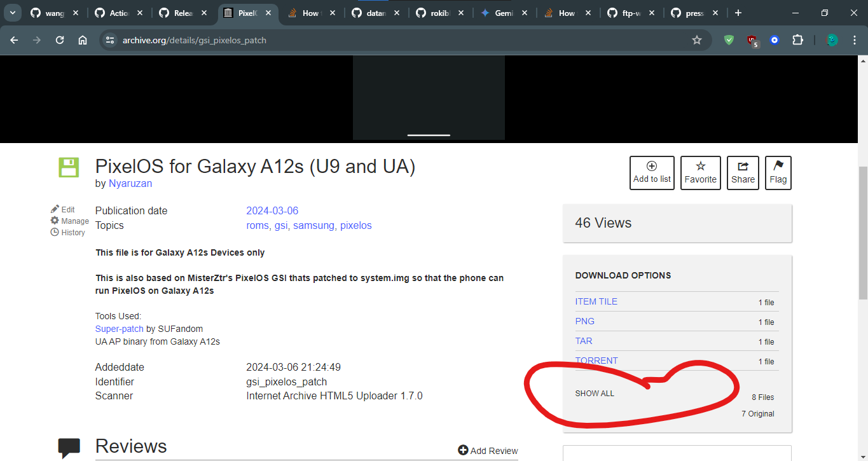Flag this archive item
Image resolution: width=868 pixels, height=461 pixels.
[x=778, y=173]
